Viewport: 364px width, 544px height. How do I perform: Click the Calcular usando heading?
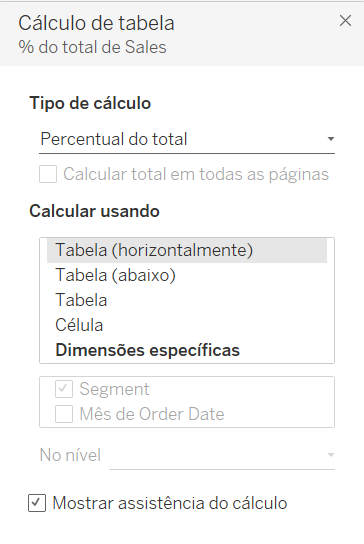click(94, 211)
